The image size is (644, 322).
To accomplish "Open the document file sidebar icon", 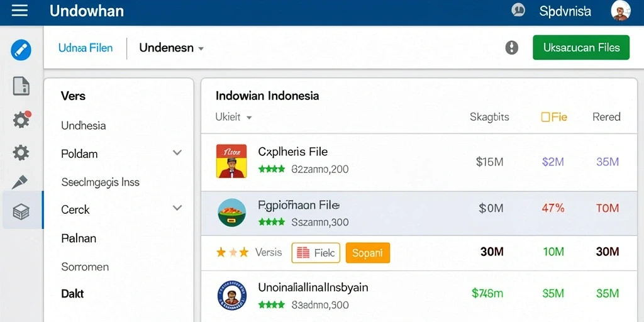I will click(x=21, y=86).
